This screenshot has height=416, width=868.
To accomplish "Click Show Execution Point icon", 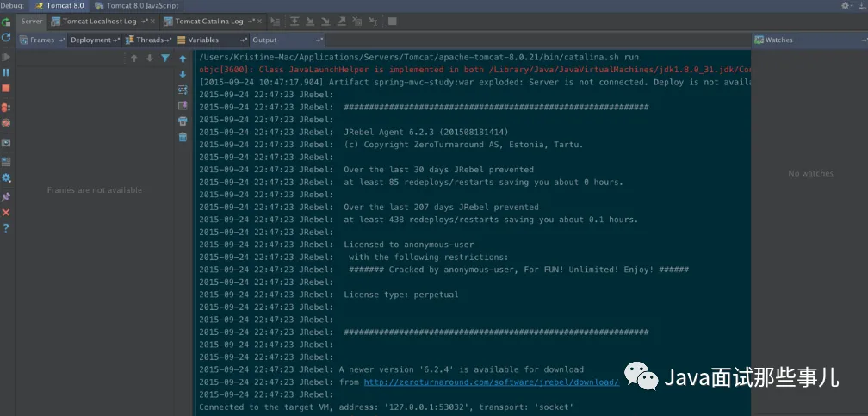I will pos(276,21).
